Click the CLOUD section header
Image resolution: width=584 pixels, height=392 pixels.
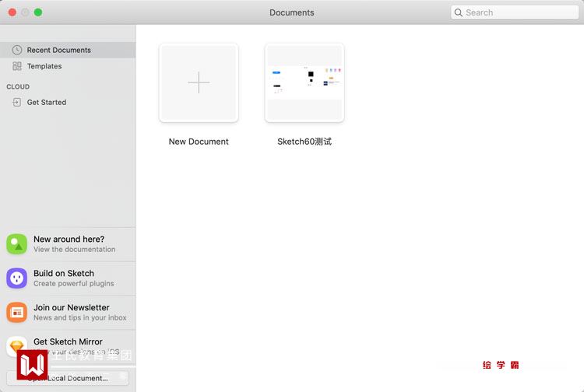click(18, 86)
